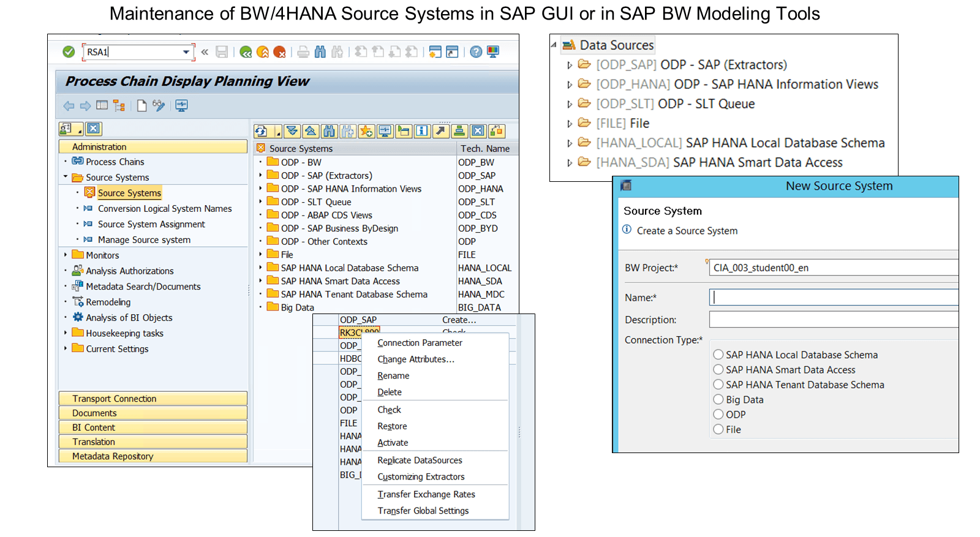Screen dimensions: 980x537
Task: Expand the Housekeeping tasks folder
Action: tap(66, 332)
